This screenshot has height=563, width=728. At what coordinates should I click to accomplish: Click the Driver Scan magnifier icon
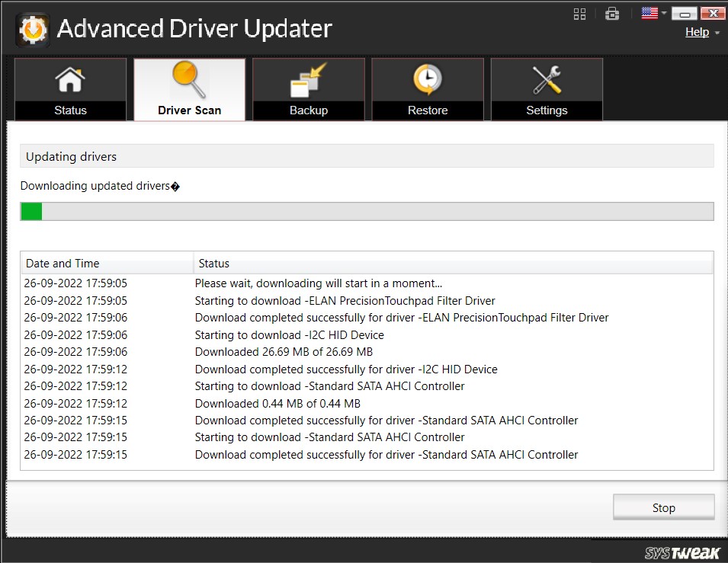pyautogui.click(x=188, y=78)
